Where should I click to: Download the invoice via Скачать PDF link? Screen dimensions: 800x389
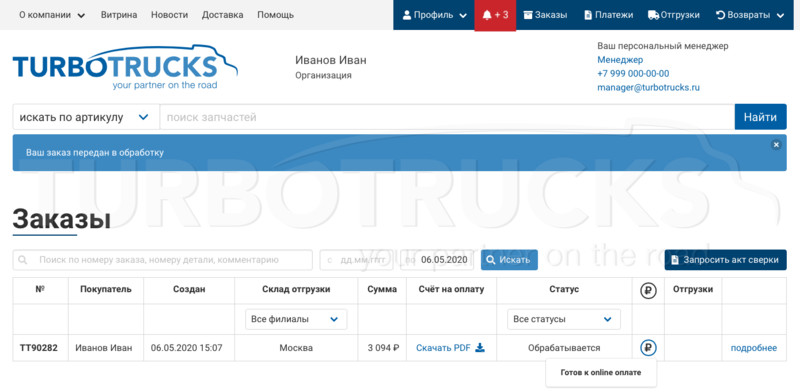[x=443, y=348]
